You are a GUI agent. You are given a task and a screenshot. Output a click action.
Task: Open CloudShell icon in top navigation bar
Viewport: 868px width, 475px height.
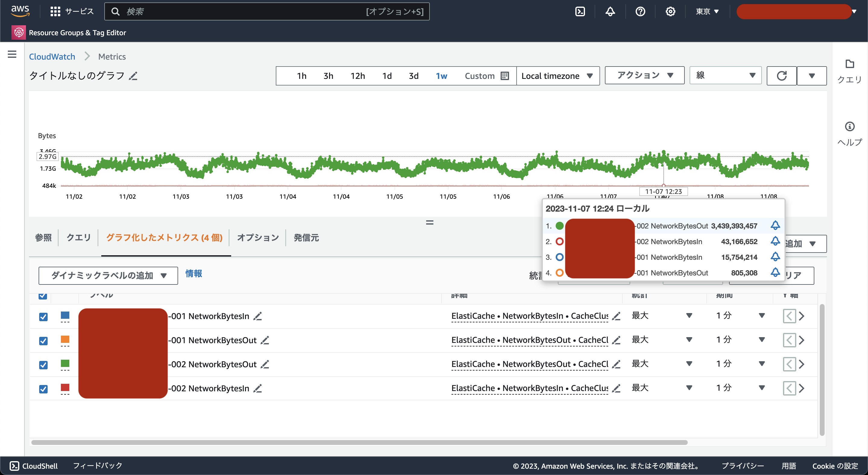[580, 11]
